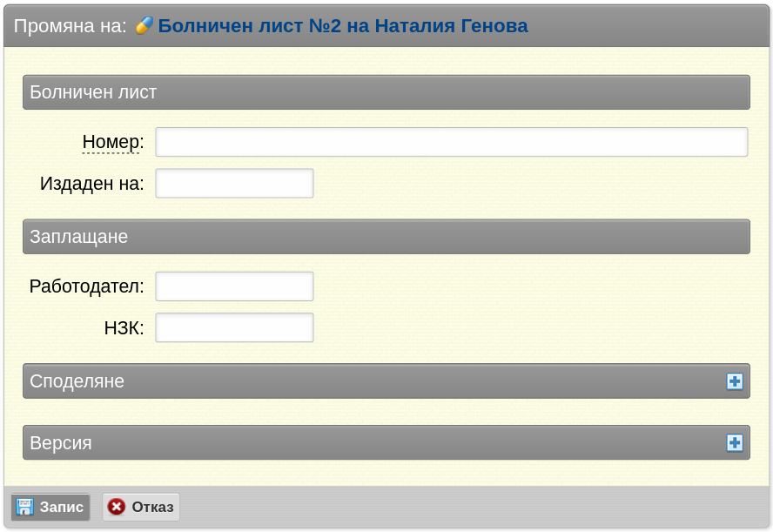
Task: Click the floppy disk save icon
Action: (x=24, y=507)
